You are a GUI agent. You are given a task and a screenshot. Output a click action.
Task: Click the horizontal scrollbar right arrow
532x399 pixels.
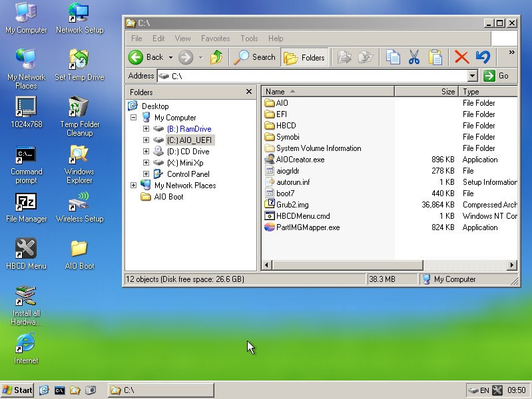click(x=511, y=265)
